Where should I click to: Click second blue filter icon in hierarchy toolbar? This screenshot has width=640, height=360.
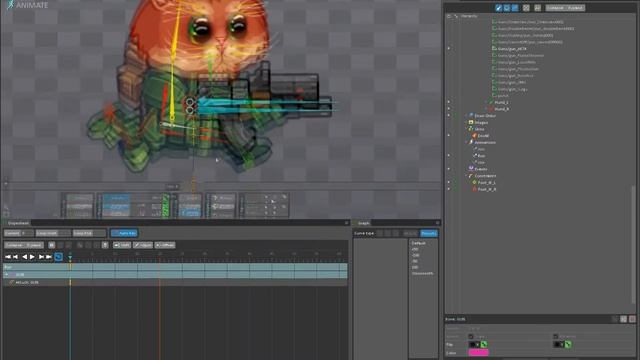point(507,8)
